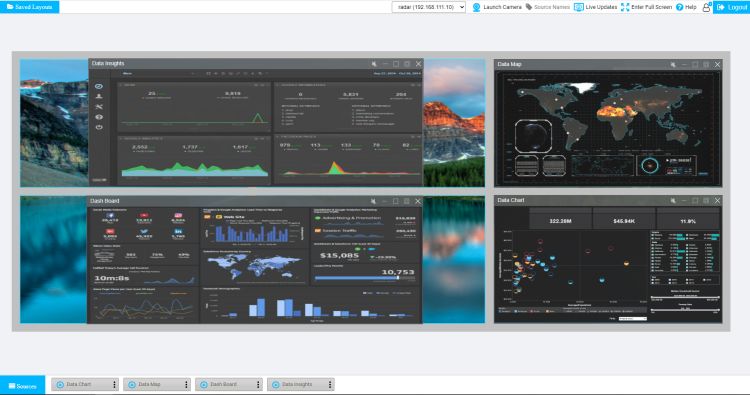The height and width of the screenshot is (395, 750).
Task: Click the Data Chart window title
Action: click(x=511, y=200)
